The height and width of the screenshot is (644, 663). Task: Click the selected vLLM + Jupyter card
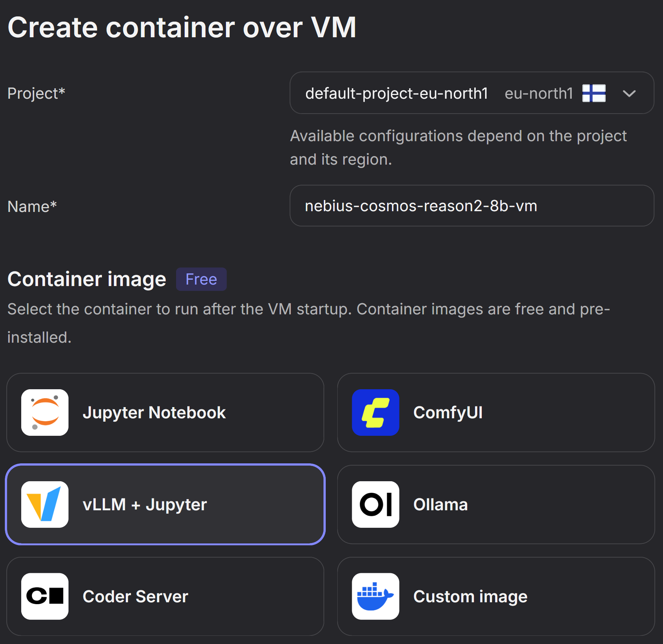tap(166, 504)
